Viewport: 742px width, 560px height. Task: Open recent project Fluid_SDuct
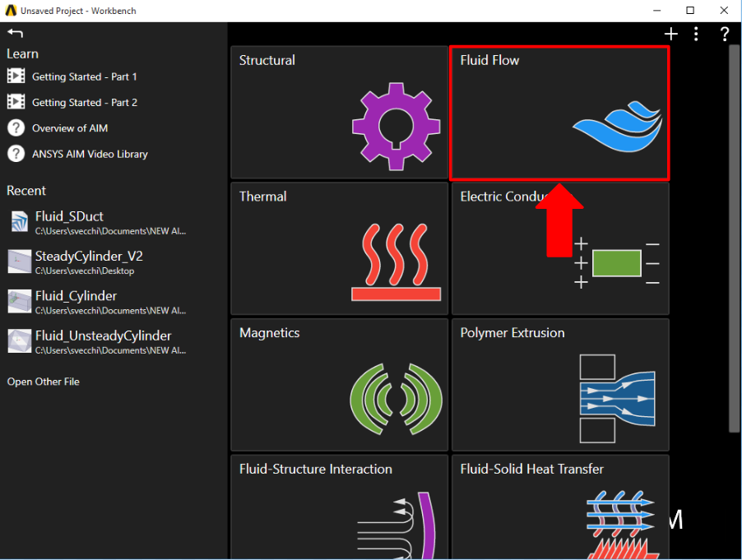pyautogui.click(x=69, y=216)
